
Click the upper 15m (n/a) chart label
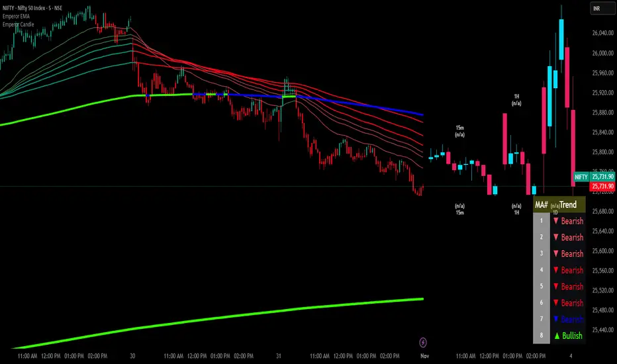(459, 131)
